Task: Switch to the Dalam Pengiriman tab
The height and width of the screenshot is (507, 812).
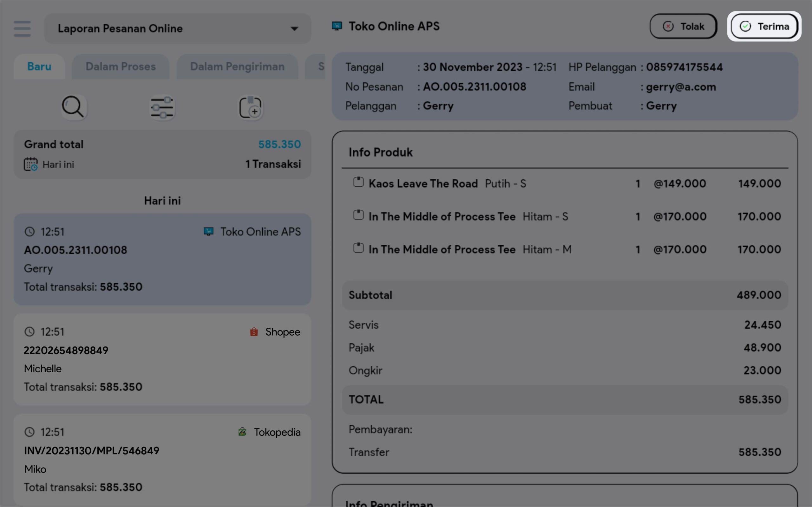Action: 237,67
